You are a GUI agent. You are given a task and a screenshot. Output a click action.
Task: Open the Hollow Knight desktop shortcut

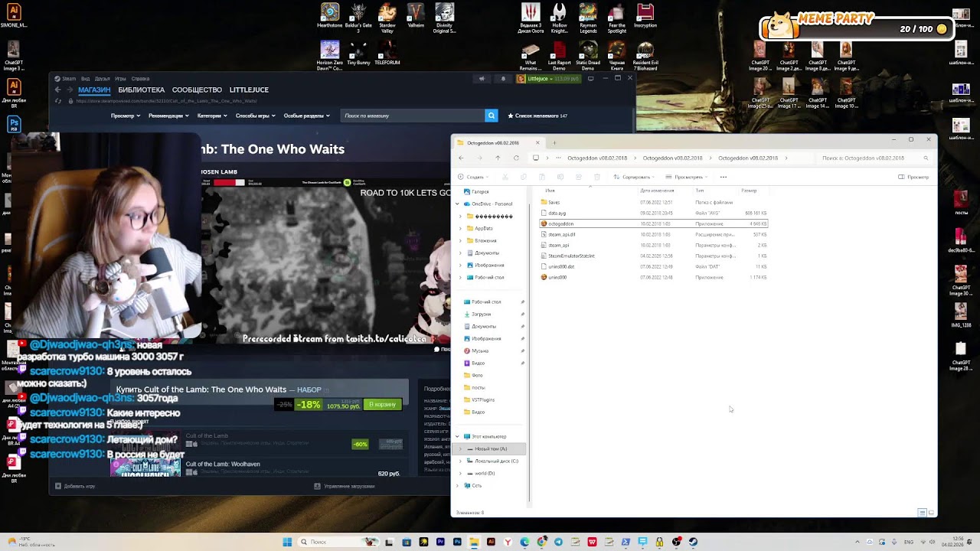click(560, 18)
